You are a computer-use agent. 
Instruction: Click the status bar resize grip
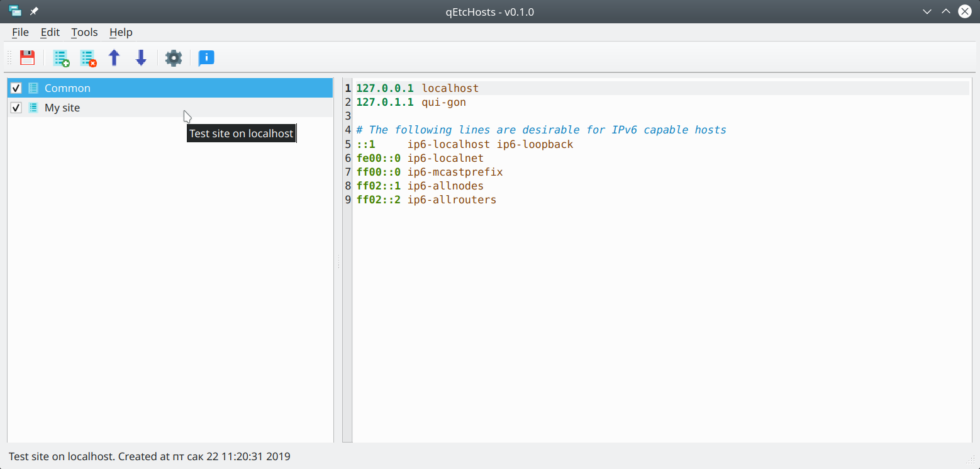(x=971, y=460)
